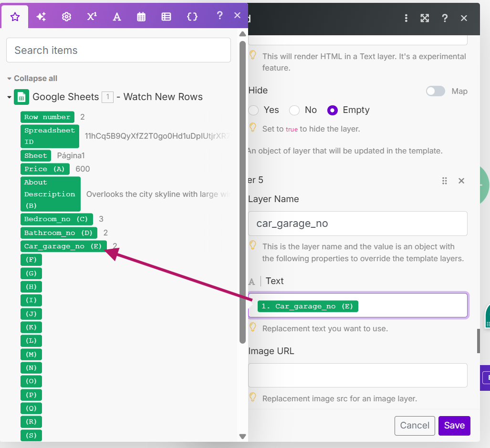Select the Car_garage_no (E) pill in Text
Viewport: 490px width, 448px height.
coord(308,306)
